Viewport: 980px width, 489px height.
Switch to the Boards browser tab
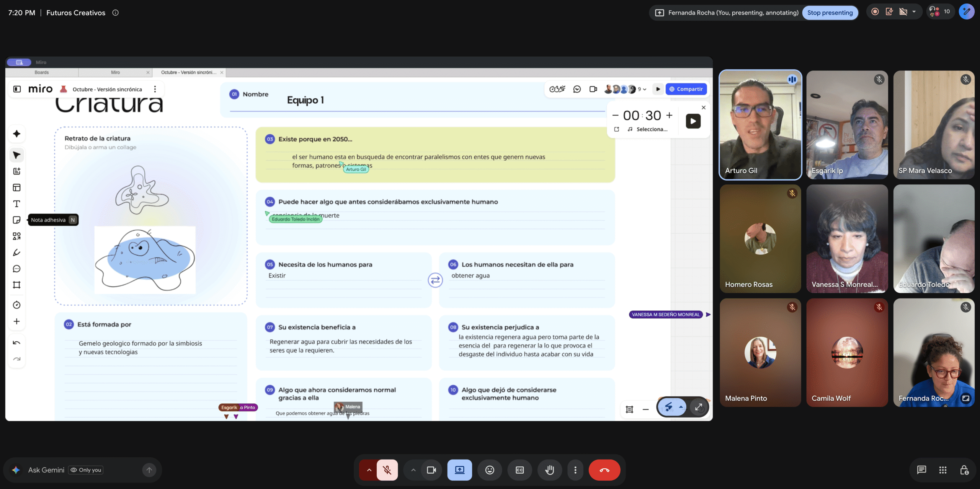tap(42, 72)
